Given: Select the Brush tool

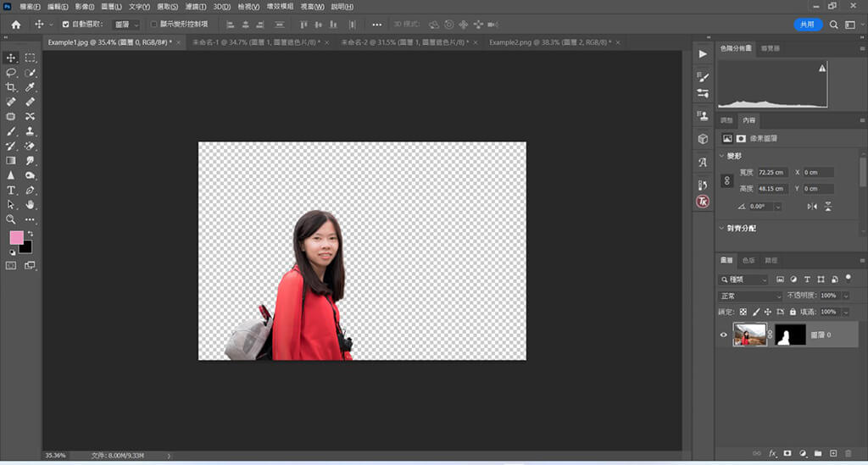Looking at the screenshot, I should 10,131.
